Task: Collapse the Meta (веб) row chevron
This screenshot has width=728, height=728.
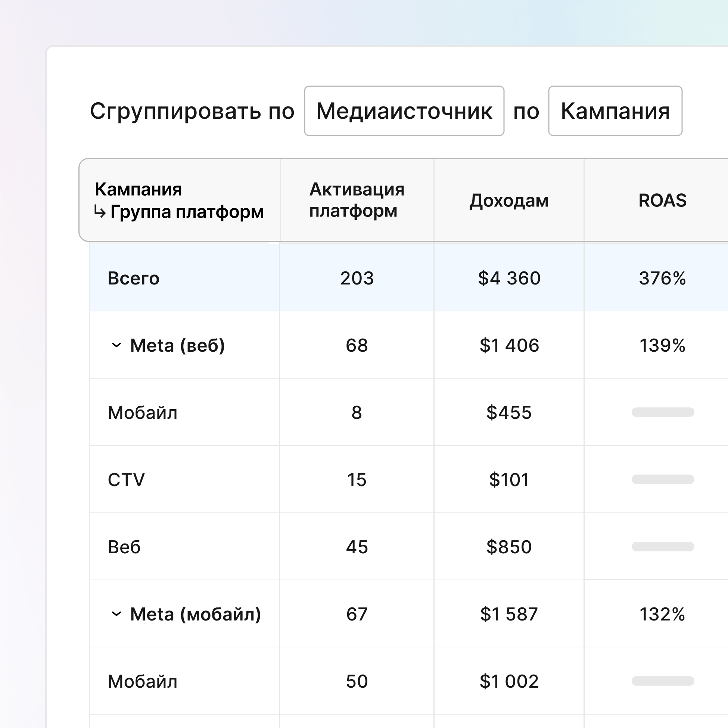Action: tap(116, 345)
